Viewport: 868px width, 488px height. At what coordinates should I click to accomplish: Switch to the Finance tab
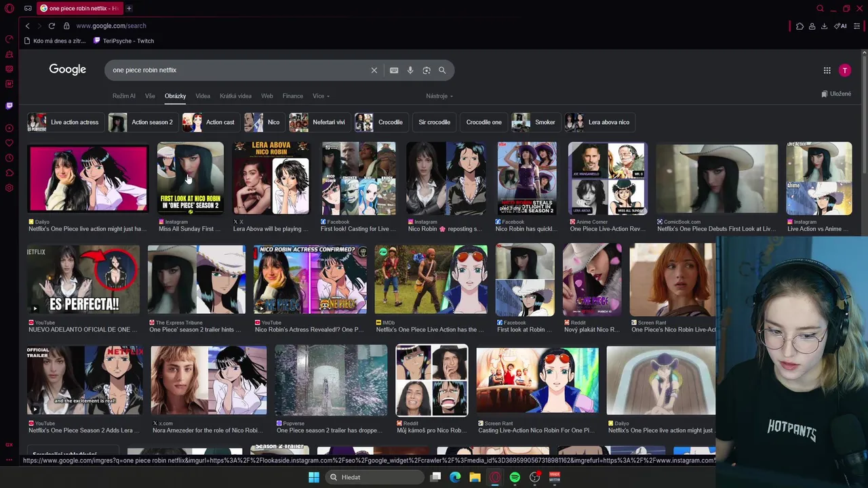click(x=293, y=96)
